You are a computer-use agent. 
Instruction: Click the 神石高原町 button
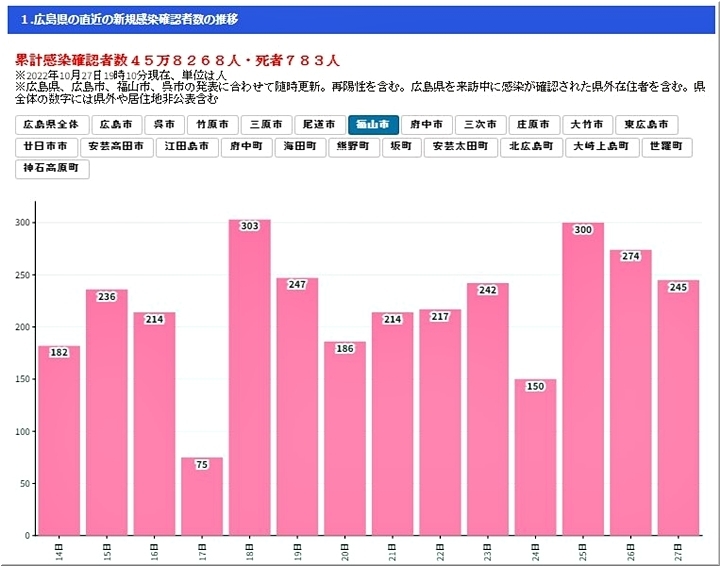(54, 169)
